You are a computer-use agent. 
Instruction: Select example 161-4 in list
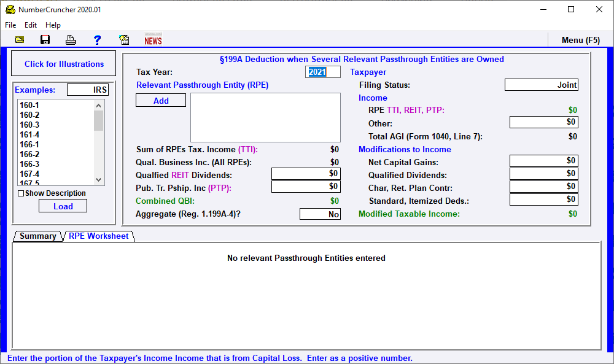pyautogui.click(x=29, y=134)
